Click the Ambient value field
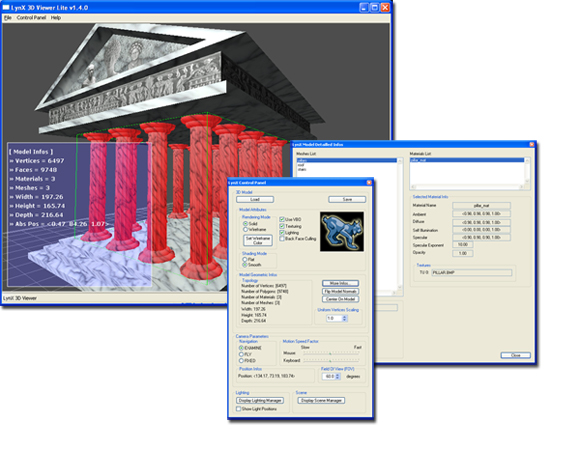The width and height of the screenshot is (580, 451). pos(482,213)
